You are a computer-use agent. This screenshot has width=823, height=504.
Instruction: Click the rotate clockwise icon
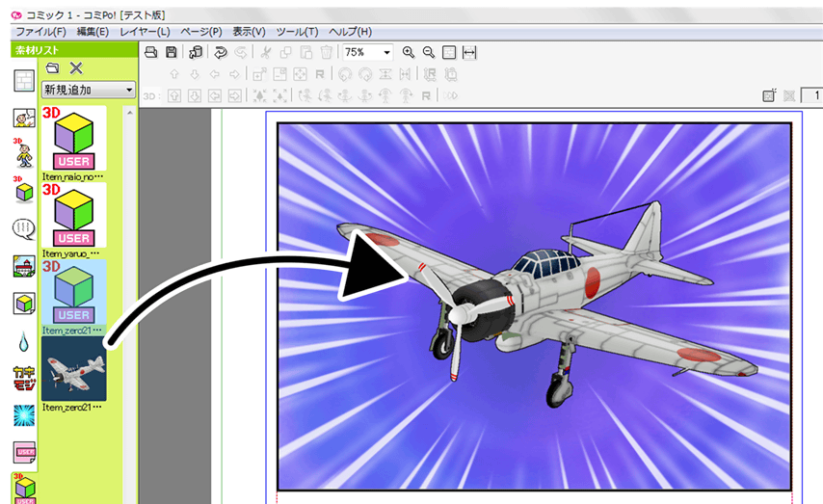365,74
